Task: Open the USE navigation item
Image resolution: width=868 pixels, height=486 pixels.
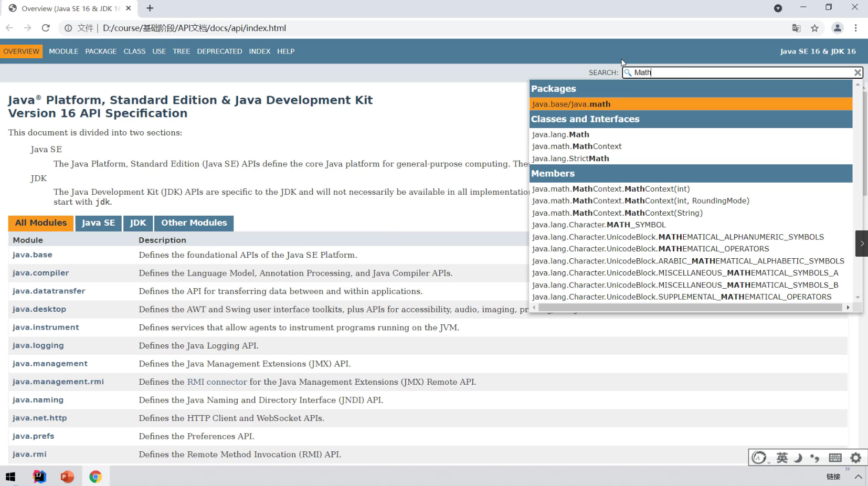Action: (x=159, y=51)
